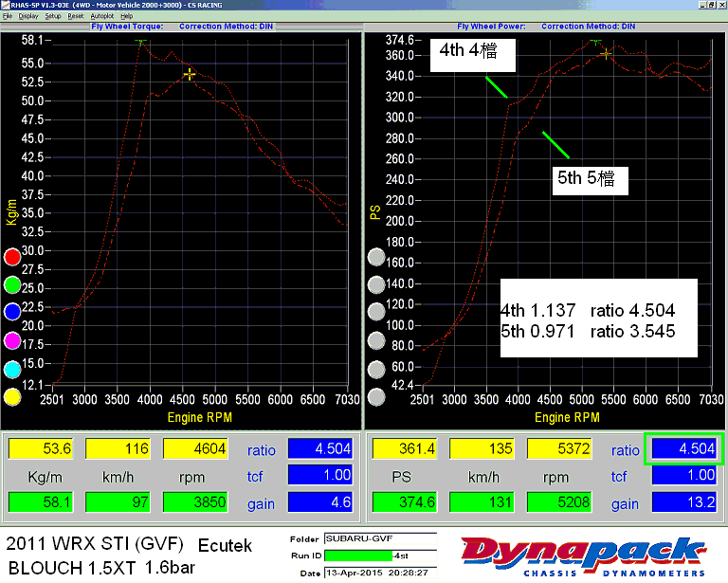Click the Fly Wheel Torque header label
Viewport: 728px width, 583px height.
(127, 27)
